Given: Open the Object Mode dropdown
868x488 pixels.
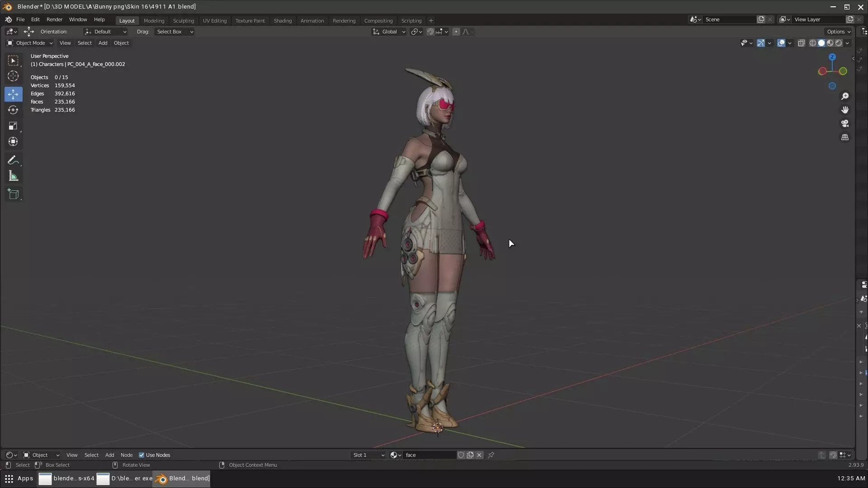Looking at the screenshot, I should 29,43.
